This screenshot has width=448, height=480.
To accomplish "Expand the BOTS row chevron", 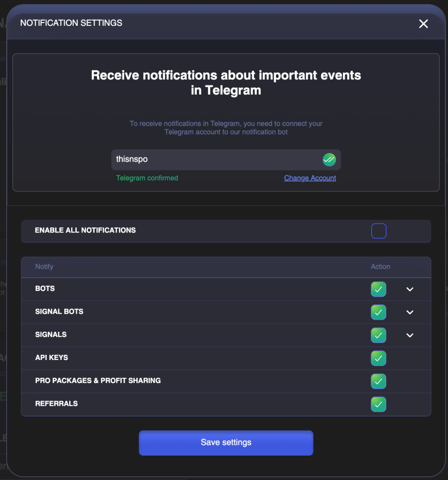I will tap(410, 289).
